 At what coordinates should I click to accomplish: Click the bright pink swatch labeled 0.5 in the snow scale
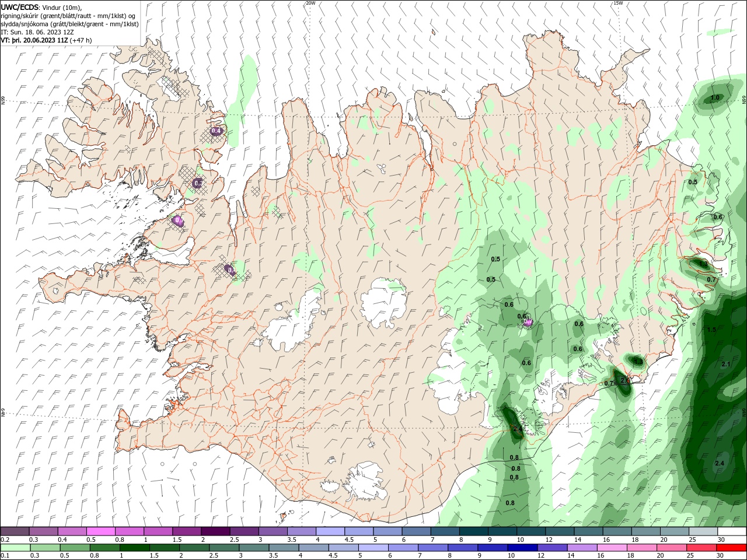tap(100, 531)
